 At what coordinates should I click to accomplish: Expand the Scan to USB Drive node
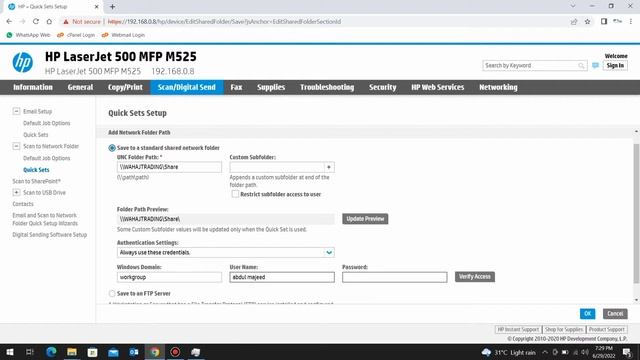pos(16,192)
